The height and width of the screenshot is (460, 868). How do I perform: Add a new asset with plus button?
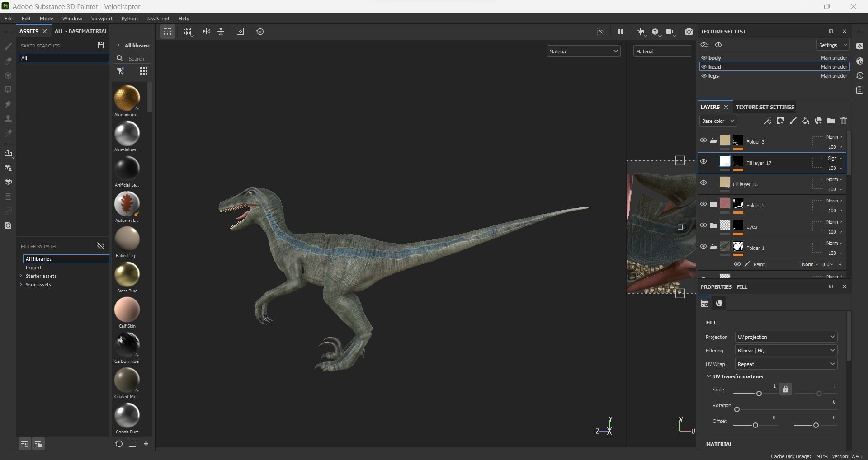coord(146,444)
